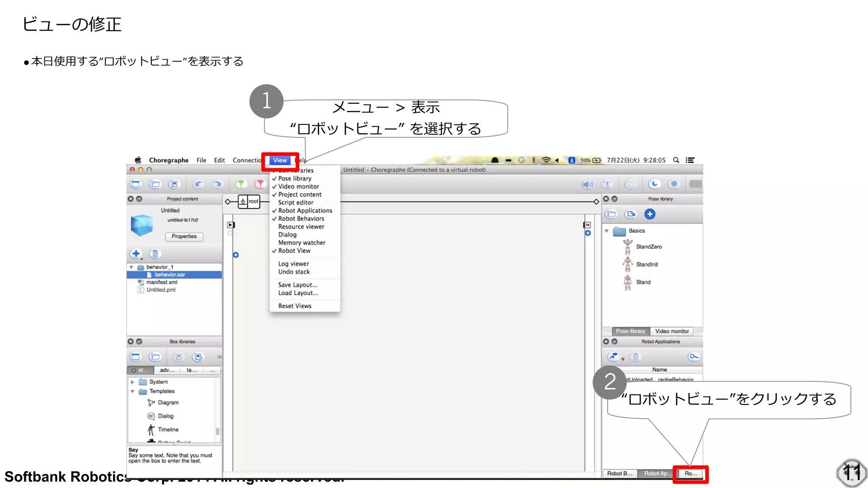Switch to the Robot B... bottom tab
This screenshot has height=488, width=868.
click(619, 474)
